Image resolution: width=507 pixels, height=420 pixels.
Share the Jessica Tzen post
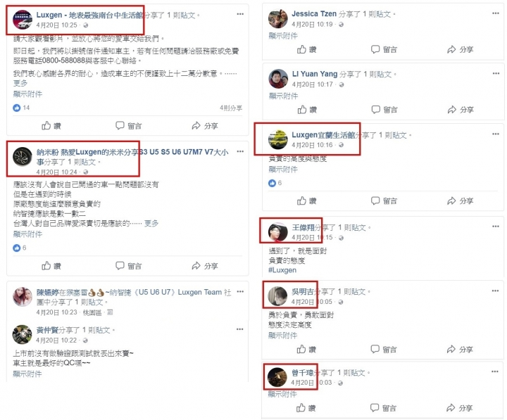point(460,49)
